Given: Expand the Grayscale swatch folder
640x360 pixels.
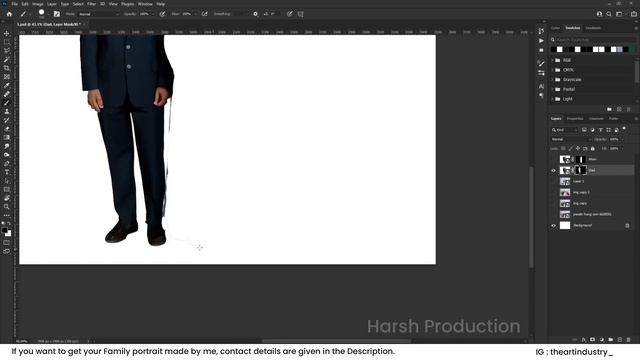Looking at the screenshot, I should [553, 80].
